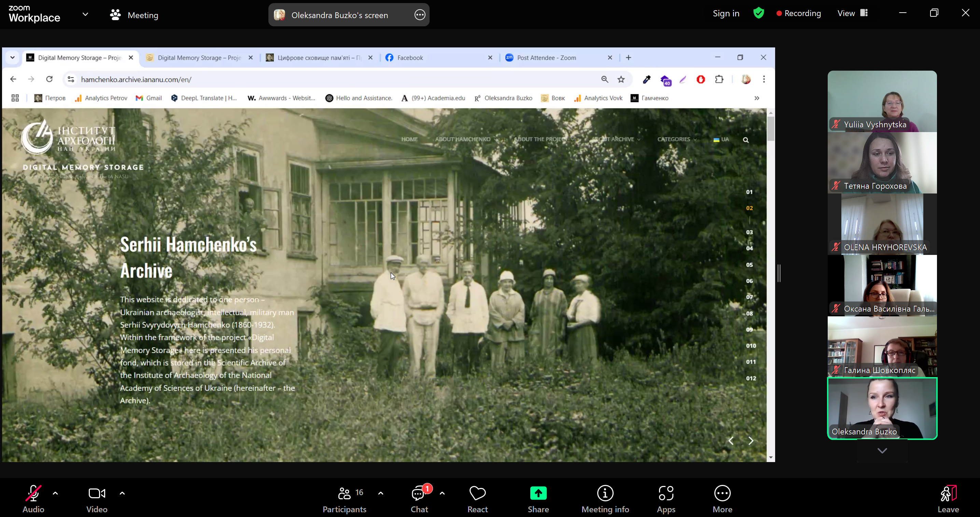Expand audio settings arrow next to Audio
Image resolution: width=980 pixels, height=517 pixels.
pos(56,493)
